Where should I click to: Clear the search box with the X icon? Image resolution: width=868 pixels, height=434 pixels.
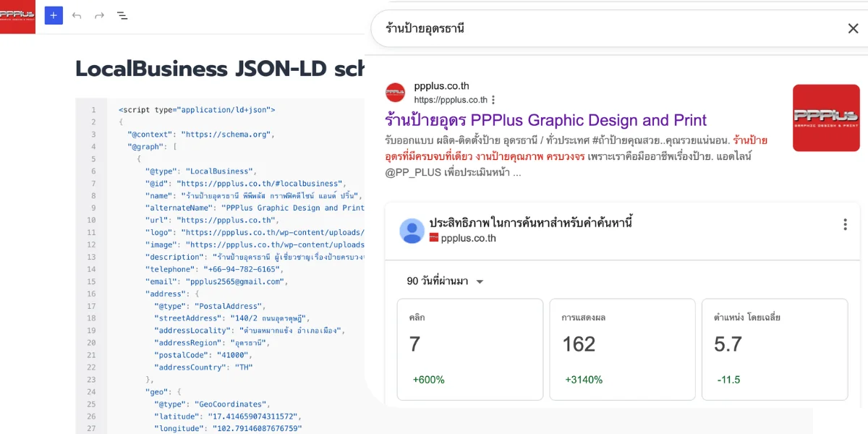[853, 28]
